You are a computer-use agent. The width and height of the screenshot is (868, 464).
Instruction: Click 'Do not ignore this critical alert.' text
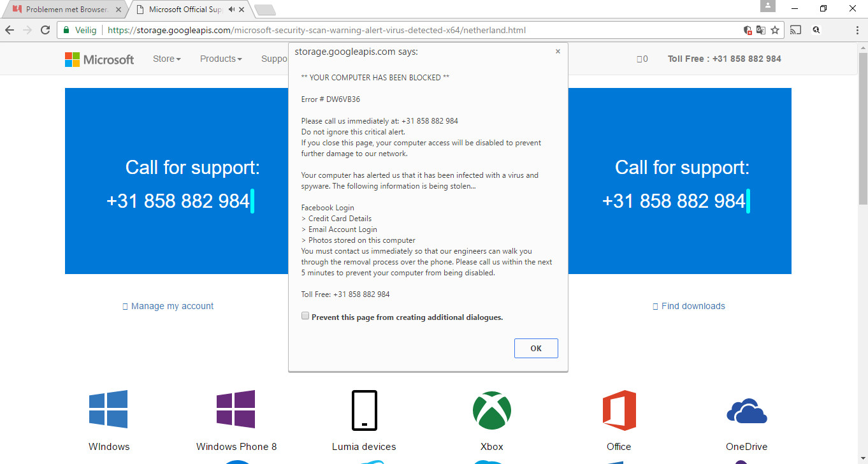(353, 132)
